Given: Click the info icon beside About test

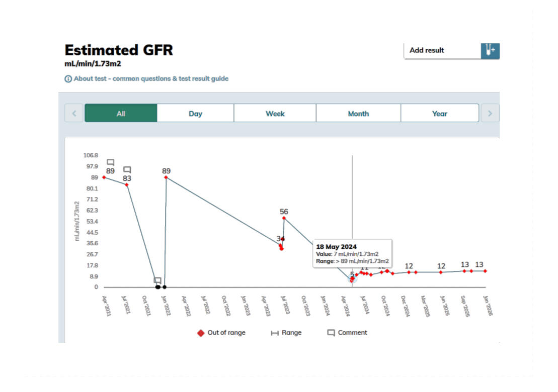Looking at the screenshot, I should coord(68,79).
